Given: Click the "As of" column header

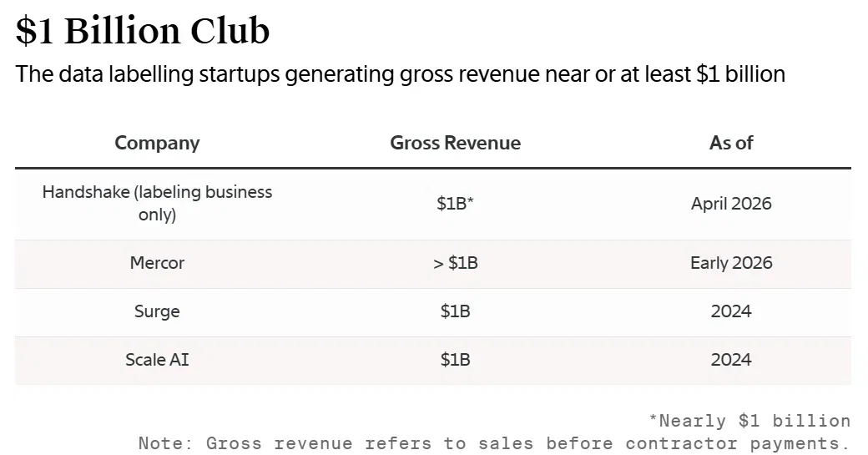Looking at the screenshot, I should click(731, 143).
